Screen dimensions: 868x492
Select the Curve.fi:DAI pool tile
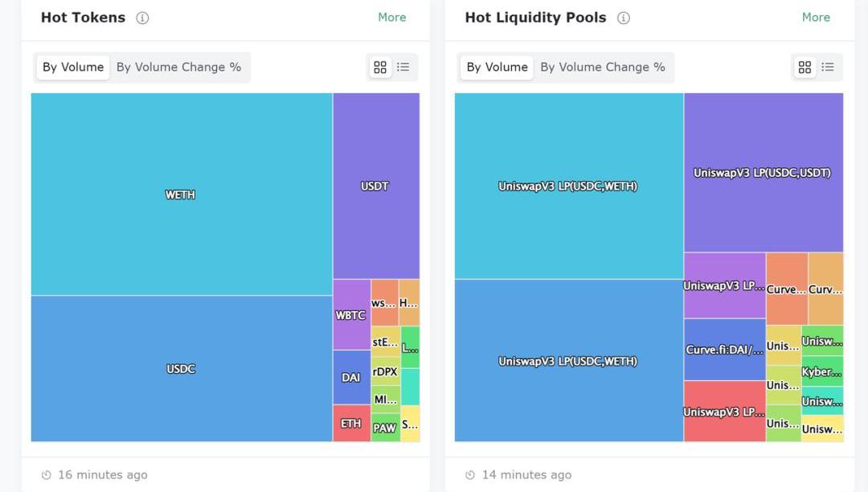point(724,350)
